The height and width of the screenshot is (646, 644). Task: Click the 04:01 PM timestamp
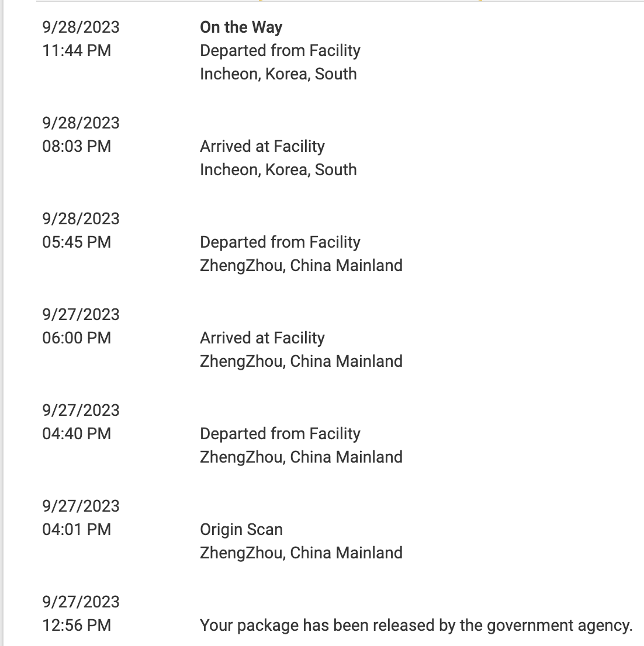click(77, 530)
